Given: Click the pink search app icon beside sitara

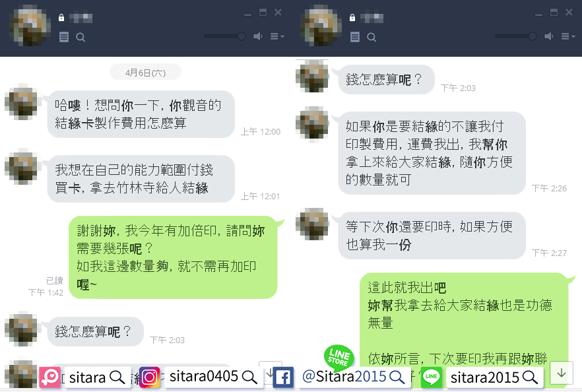Looking at the screenshot, I should 49,377.
